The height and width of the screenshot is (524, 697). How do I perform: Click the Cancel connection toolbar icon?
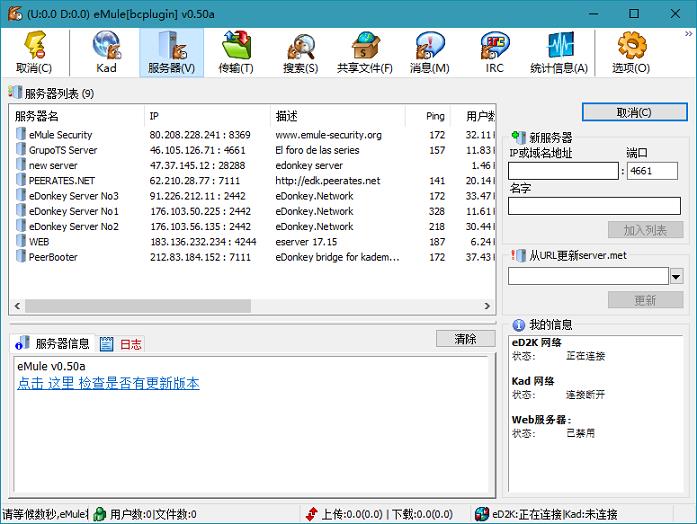tap(34, 52)
